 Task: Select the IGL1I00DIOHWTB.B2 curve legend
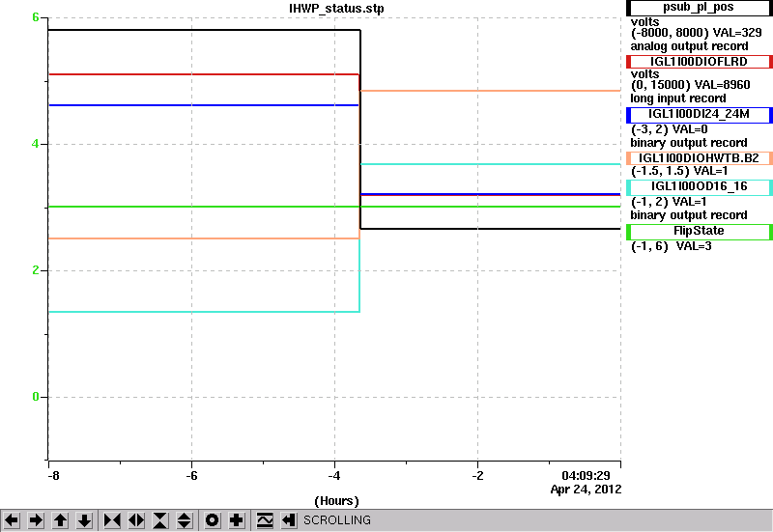(x=699, y=158)
